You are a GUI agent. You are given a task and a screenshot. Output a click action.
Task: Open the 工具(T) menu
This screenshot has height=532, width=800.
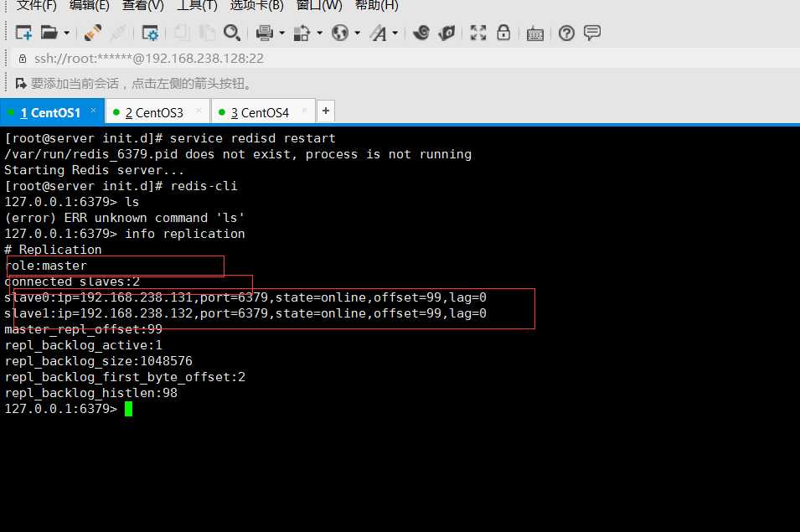tap(196, 5)
